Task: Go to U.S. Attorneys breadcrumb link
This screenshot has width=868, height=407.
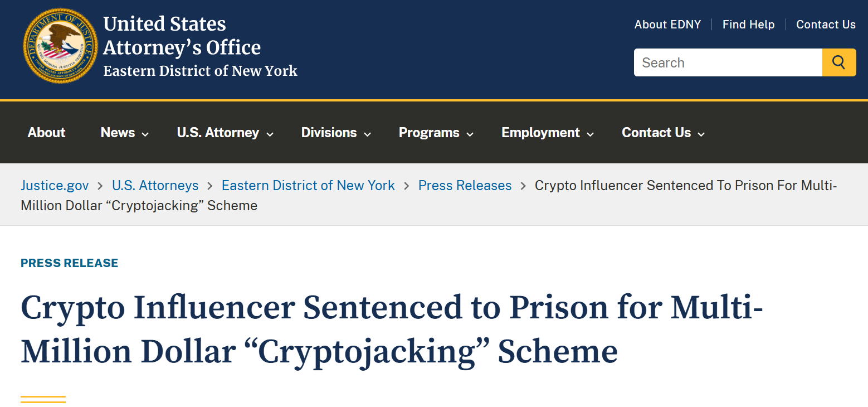Action: click(155, 186)
